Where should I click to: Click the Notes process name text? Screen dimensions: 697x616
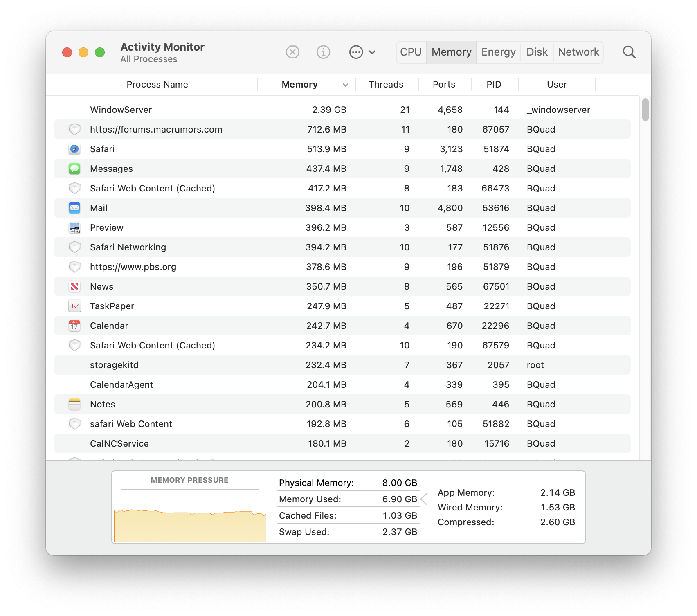(103, 404)
